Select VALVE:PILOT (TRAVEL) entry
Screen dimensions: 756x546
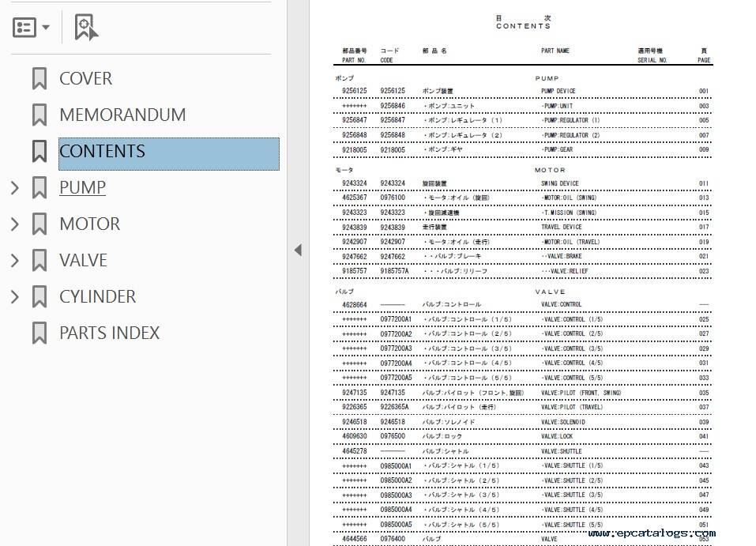[572, 407]
